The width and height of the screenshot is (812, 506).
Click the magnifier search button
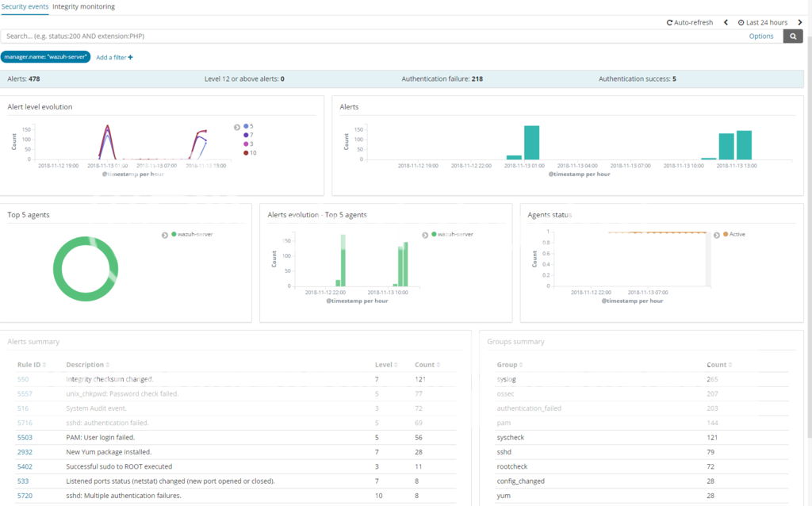(x=793, y=36)
